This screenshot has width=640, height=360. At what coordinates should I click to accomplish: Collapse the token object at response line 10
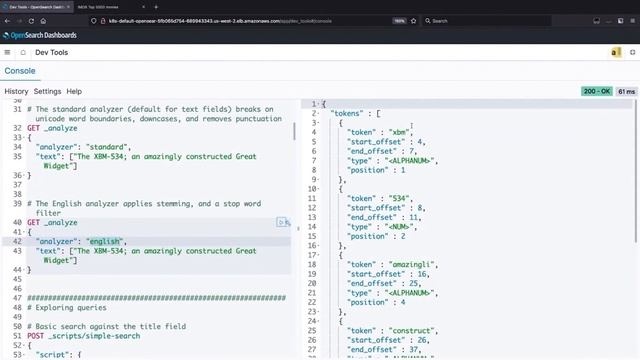[x=318, y=189]
